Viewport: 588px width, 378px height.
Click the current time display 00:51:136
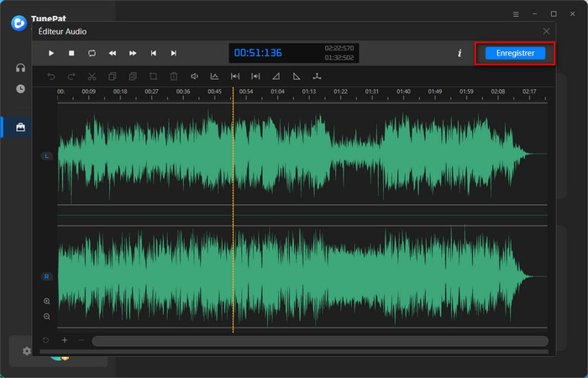[258, 53]
